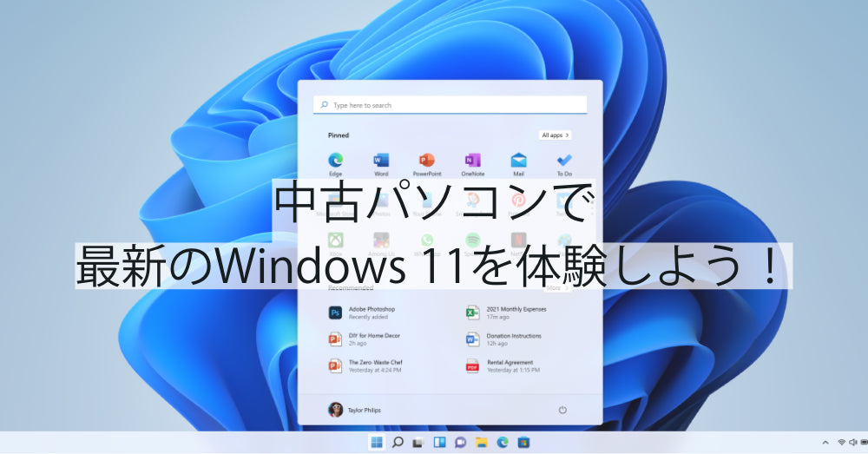Launch the OneNote pinned app
The width and height of the screenshot is (868, 454).
pos(472,161)
